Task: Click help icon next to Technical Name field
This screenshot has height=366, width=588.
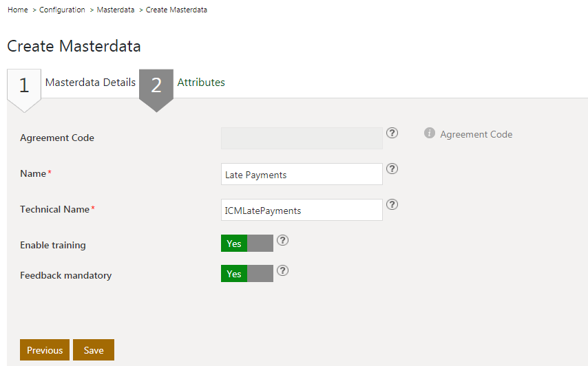Action: coord(392,204)
